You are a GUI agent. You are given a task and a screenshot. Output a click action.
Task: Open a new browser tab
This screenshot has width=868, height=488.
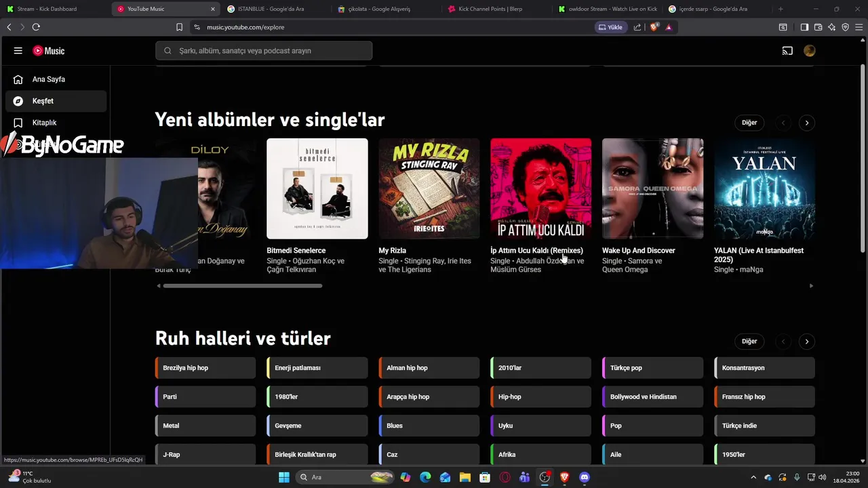click(781, 9)
